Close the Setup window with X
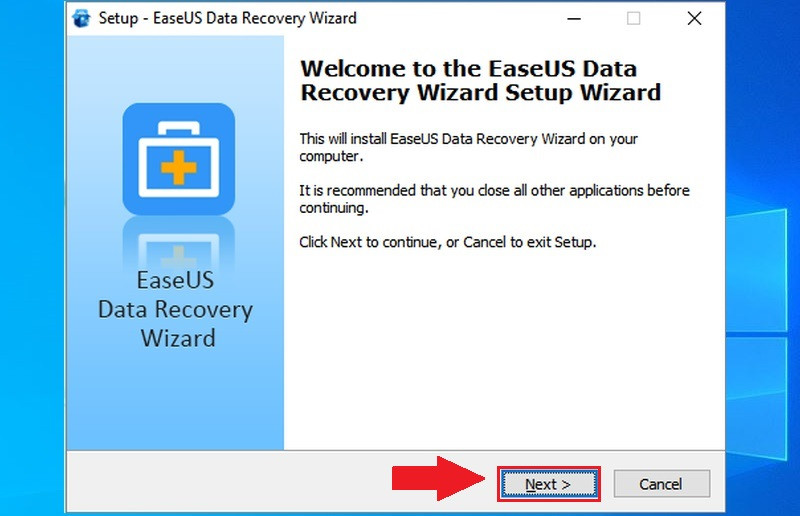800x516 pixels. [694, 18]
